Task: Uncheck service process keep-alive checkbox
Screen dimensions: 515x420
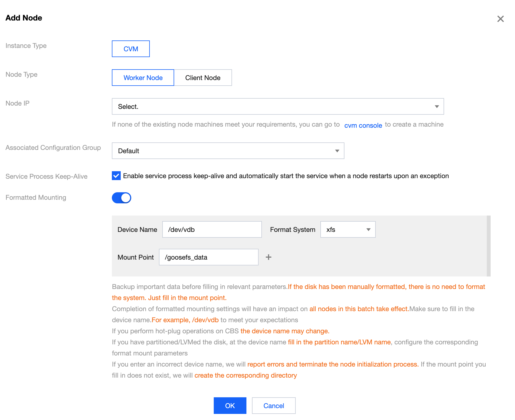Action: point(116,176)
